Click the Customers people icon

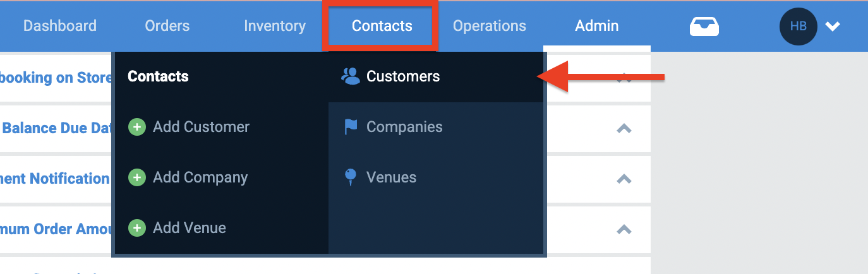tap(350, 76)
